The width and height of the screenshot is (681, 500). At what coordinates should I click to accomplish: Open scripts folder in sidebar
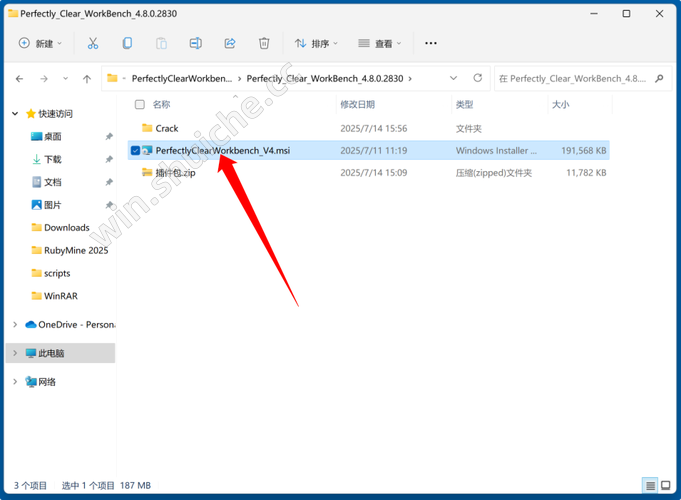pyautogui.click(x=57, y=273)
